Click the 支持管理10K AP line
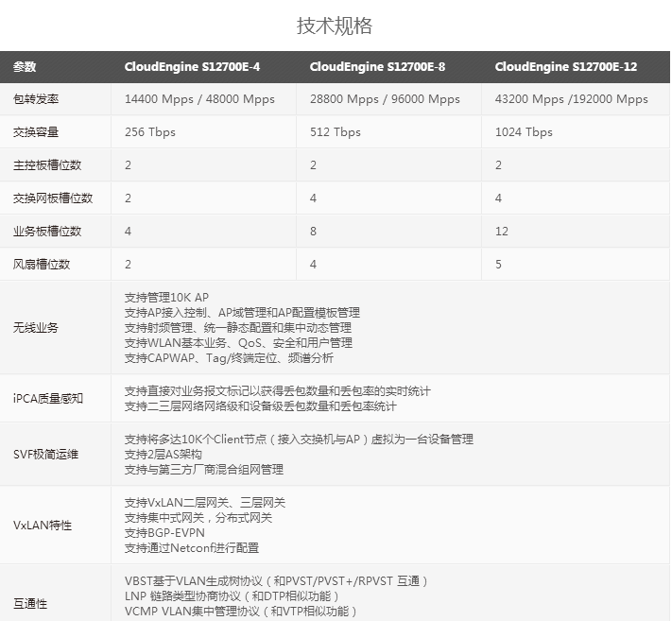Screen dimensions: 672x621 click(x=166, y=298)
